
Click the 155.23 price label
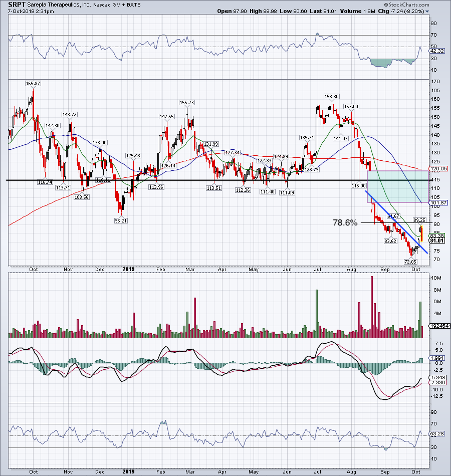coord(186,103)
